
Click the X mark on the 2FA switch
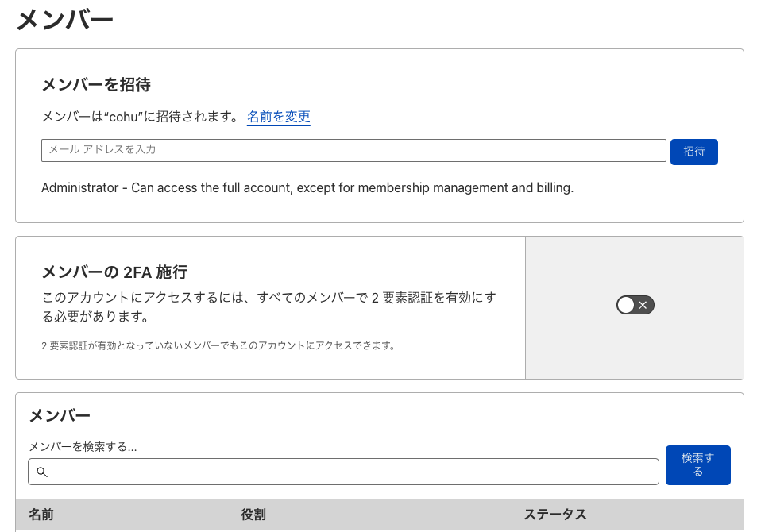coord(643,305)
